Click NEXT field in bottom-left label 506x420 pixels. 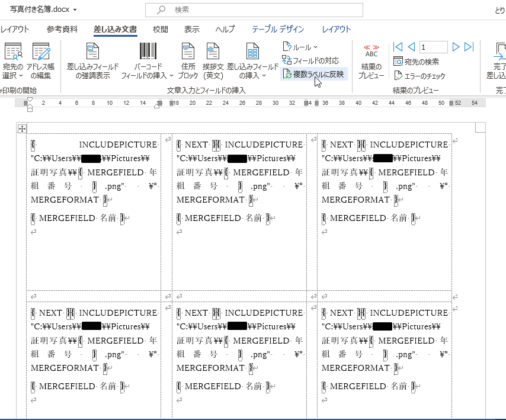coord(50,313)
